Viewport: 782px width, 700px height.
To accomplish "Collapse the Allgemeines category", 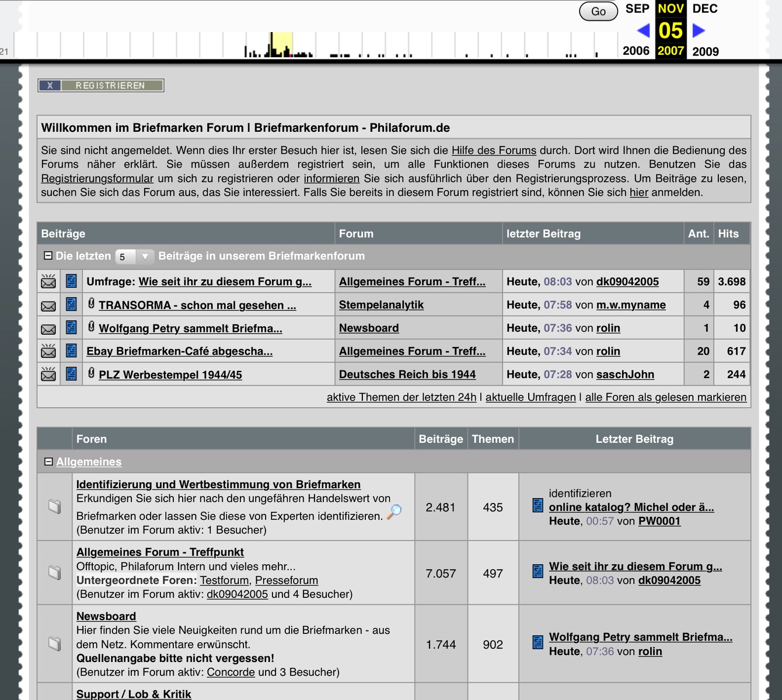I will point(48,461).
